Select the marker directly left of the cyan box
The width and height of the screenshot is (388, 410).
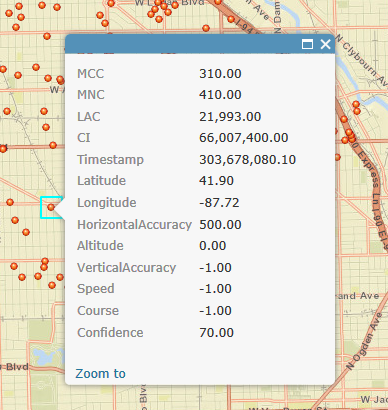(10, 202)
